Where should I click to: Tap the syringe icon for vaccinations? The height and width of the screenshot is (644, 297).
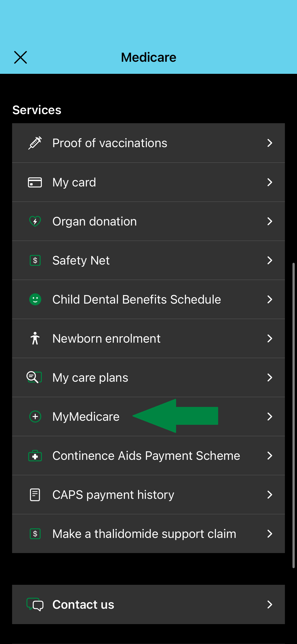(35, 143)
